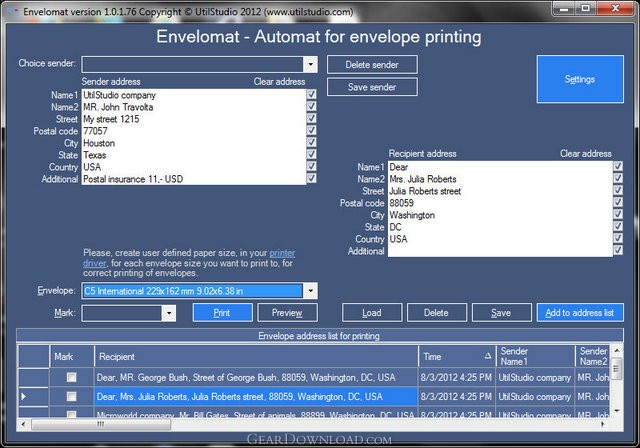Screen dimensions: 640x448
Task: Click recipient Name2 field Mrs. Julia Roberts
Action: tap(500, 179)
